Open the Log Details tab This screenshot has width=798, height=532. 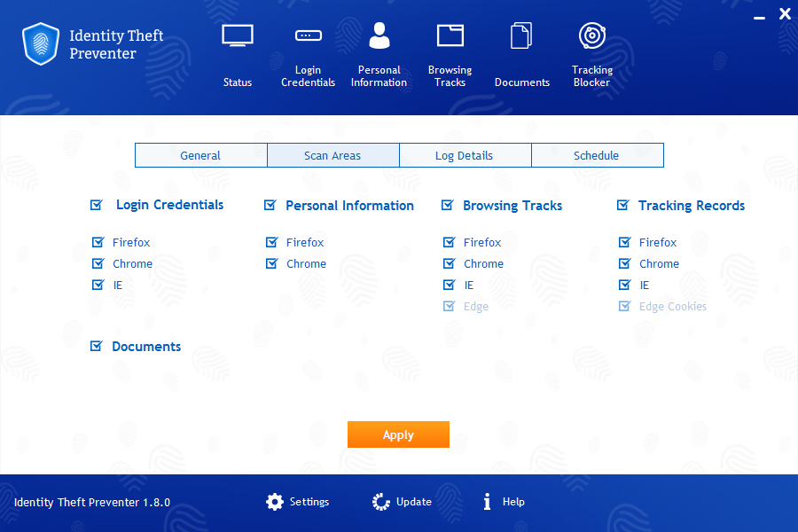click(x=465, y=154)
